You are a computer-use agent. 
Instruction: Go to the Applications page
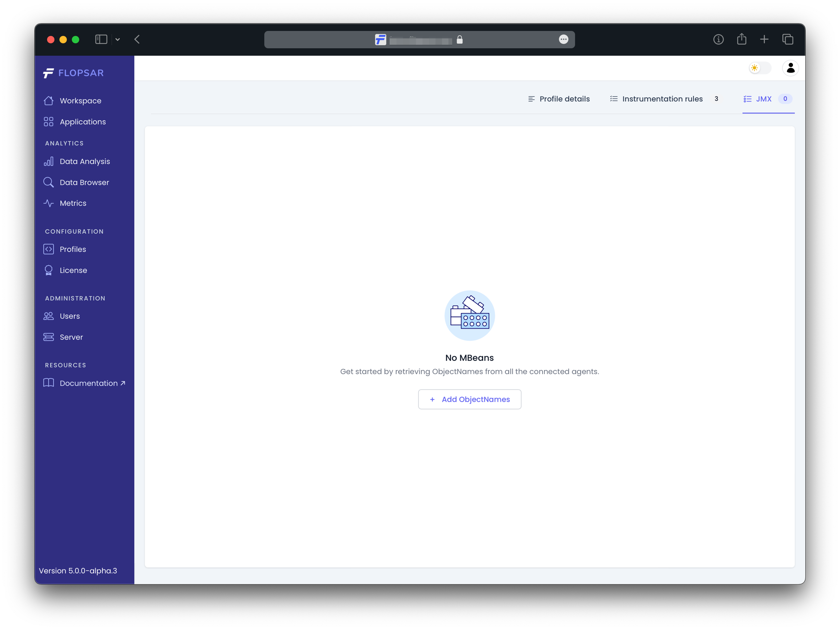82,122
